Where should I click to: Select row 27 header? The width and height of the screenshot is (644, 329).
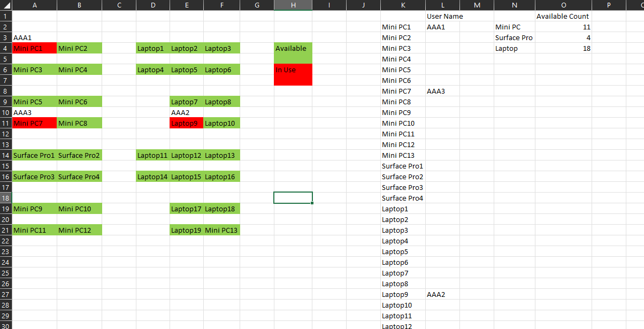click(6, 294)
